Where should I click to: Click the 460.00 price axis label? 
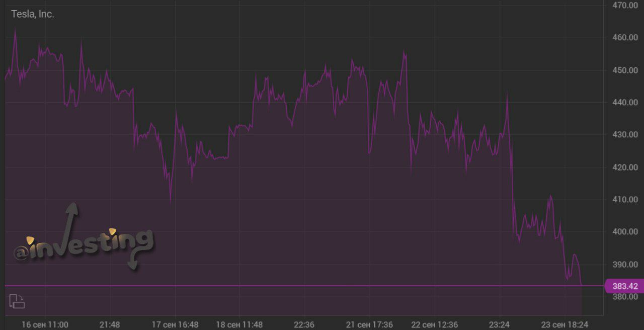625,38
